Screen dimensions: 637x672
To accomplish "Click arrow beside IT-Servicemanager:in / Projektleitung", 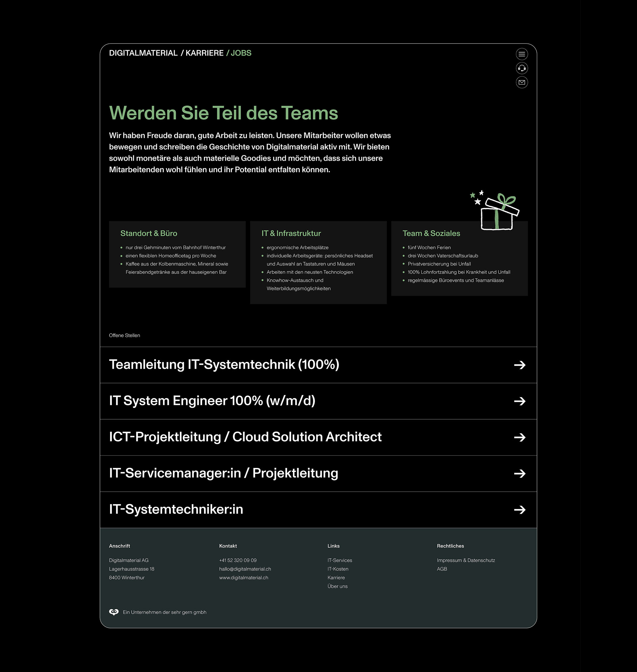I will coord(520,474).
